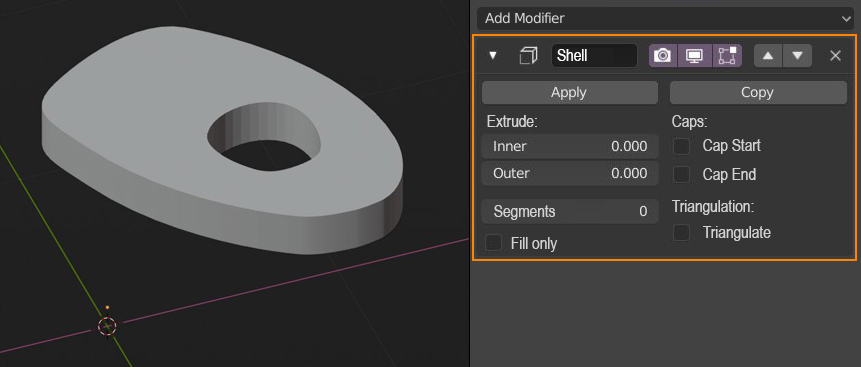Click the Shell modifier cube icon
This screenshot has width=861, height=367.
(x=528, y=55)
